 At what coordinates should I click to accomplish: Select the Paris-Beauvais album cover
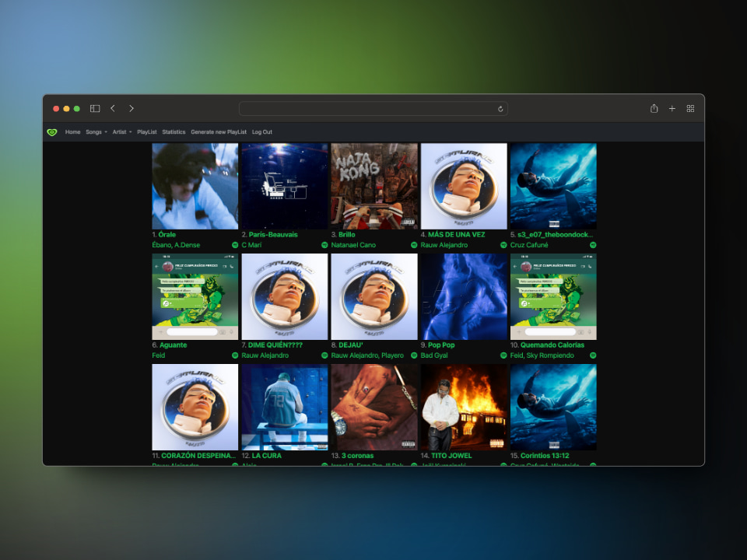(x=285, y=186)
